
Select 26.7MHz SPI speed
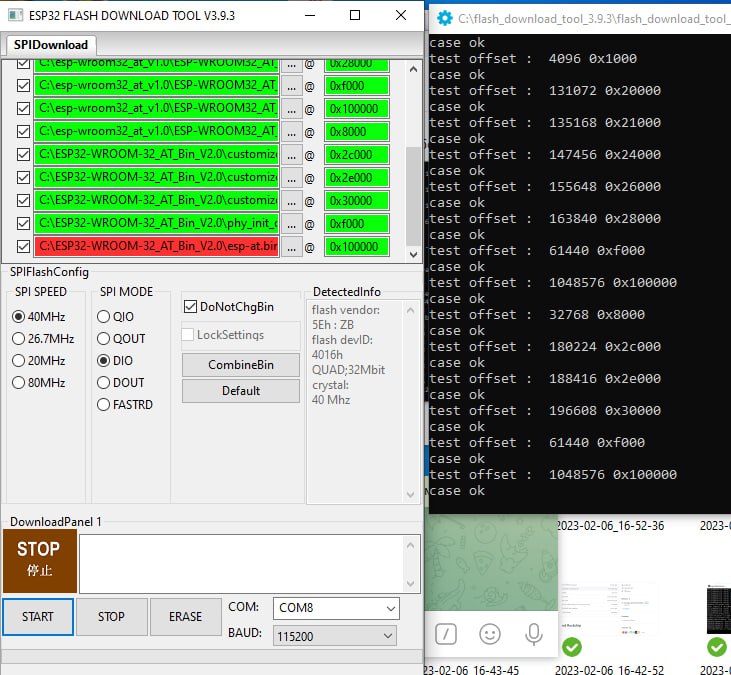click(x=18, y=338)
